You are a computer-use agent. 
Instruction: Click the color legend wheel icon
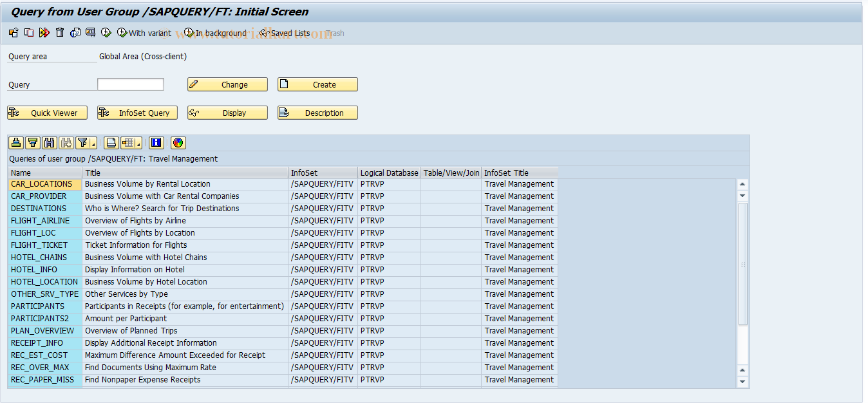click(x=178, y=143)
